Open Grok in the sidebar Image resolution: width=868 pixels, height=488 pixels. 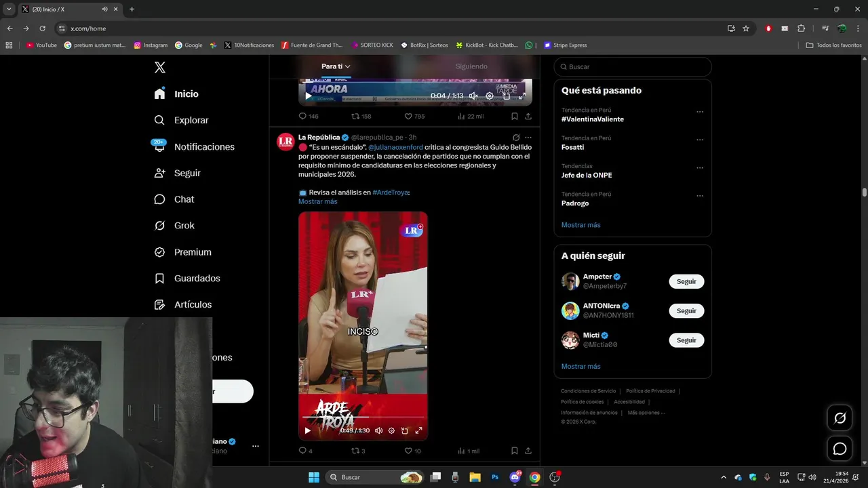(174, 226)
